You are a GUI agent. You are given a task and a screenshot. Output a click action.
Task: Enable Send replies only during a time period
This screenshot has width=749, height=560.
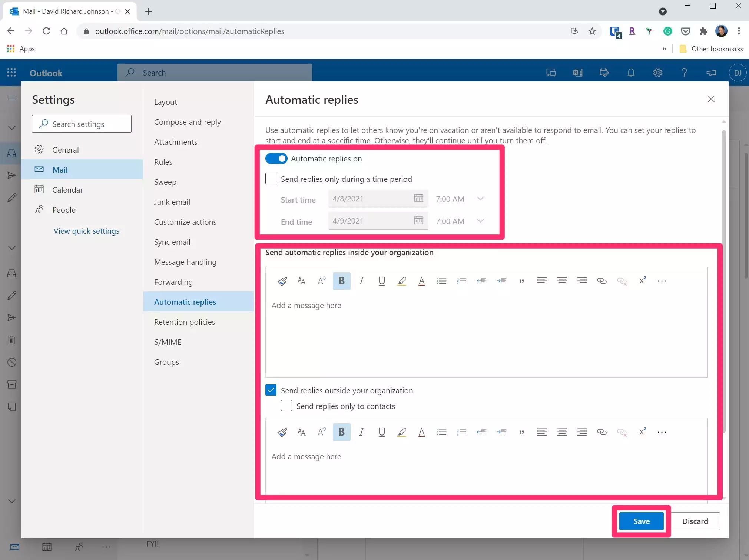click(x=271, y=179)
